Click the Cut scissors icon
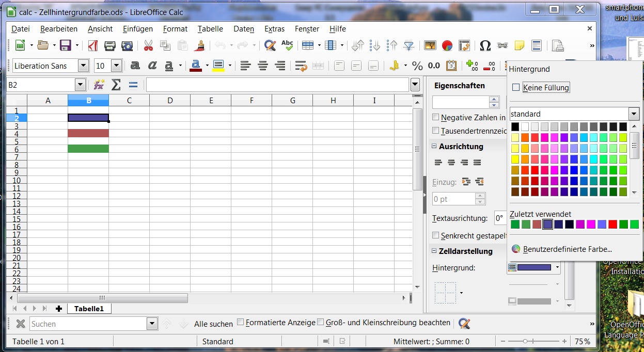This screenshot has height=352, width=644. click(148, 45)
